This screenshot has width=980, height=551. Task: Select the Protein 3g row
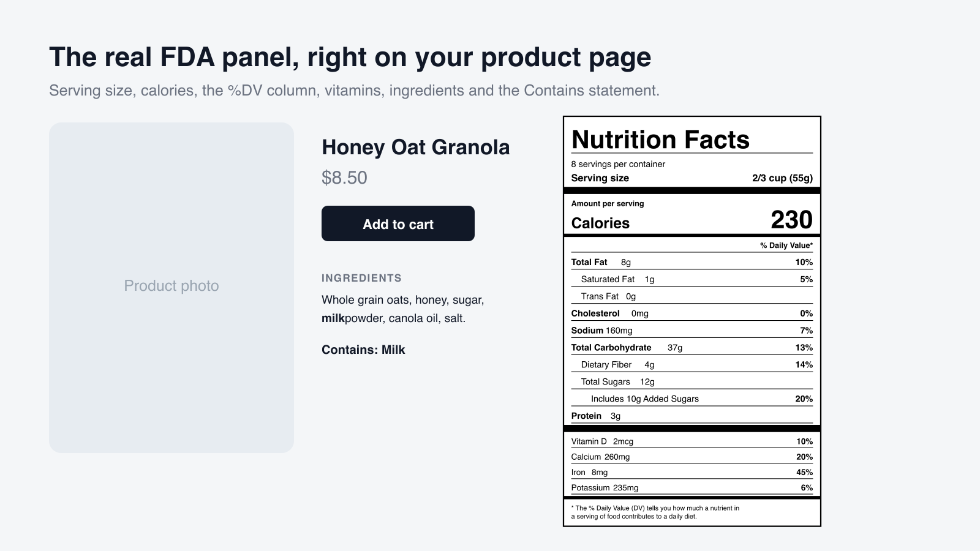pyautogui.click(x=692, y=416)
